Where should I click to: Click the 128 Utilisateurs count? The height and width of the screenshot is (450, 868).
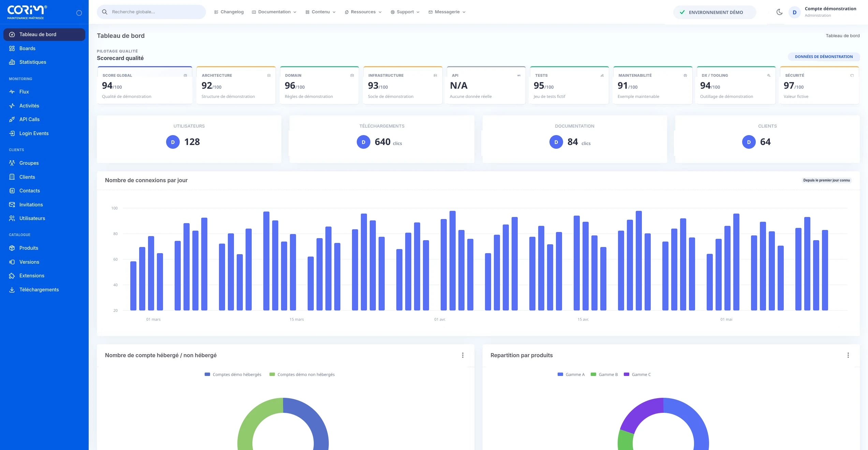tap(192, 142)
